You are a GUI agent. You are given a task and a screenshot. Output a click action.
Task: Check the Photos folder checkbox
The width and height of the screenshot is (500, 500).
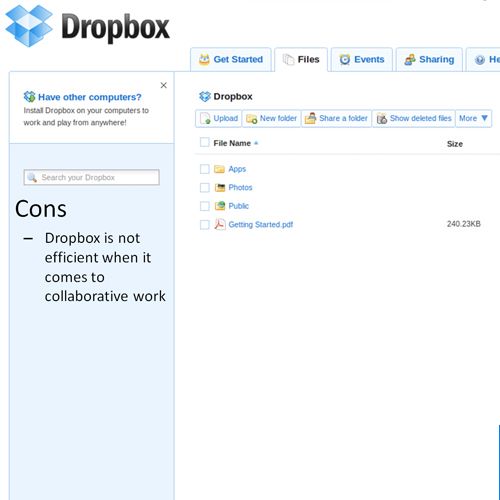click(x=204, y=188)
